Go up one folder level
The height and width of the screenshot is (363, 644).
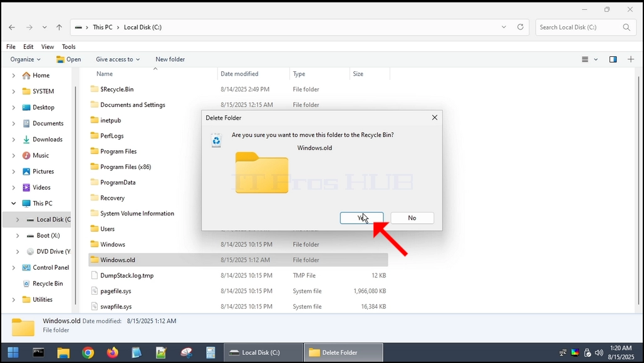coord(59,28)
